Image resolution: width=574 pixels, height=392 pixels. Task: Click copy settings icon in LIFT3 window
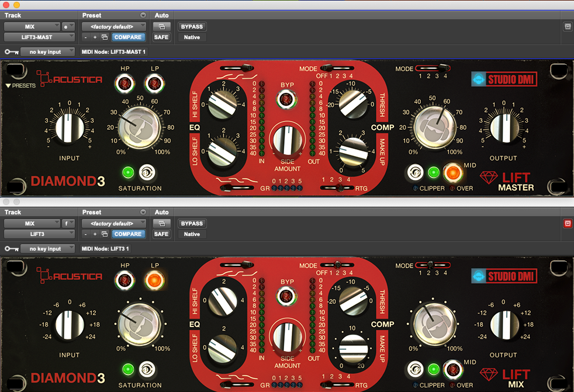(x=105, y=234)
